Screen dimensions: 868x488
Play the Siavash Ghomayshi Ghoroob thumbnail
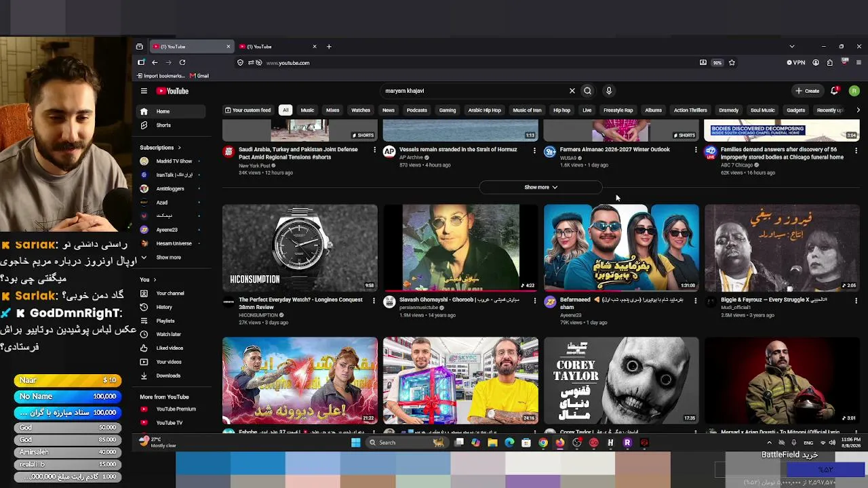pyautogui.click(x=460, y=247)
